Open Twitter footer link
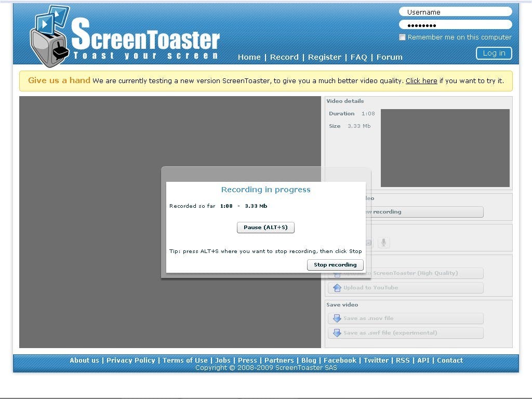Screen dimensions: 532x399 pyautogui.click(x=376, y=361)
